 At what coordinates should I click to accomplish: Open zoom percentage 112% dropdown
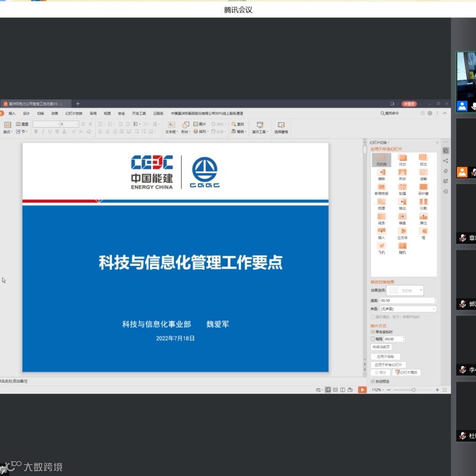(x=377, y=390)
